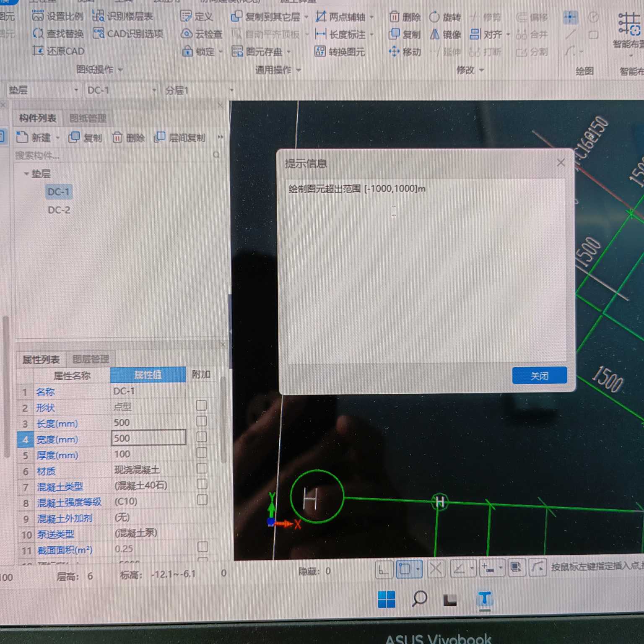Screen dimensions: 644x644
Task: Open the 新建 dropdown arrow
Action: (x=57, y=138)
